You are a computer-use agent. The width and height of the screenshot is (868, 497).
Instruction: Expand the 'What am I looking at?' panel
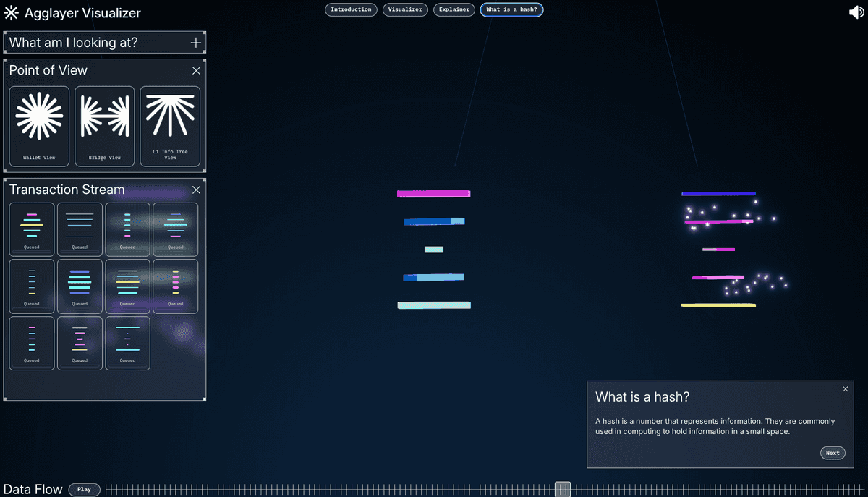coord(195,43)
